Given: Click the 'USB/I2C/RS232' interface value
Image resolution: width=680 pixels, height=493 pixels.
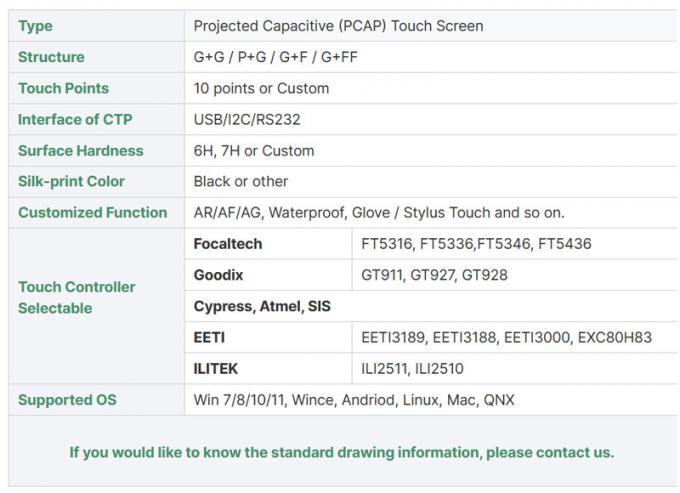Looking at the screenshot, I should [245, 119].
